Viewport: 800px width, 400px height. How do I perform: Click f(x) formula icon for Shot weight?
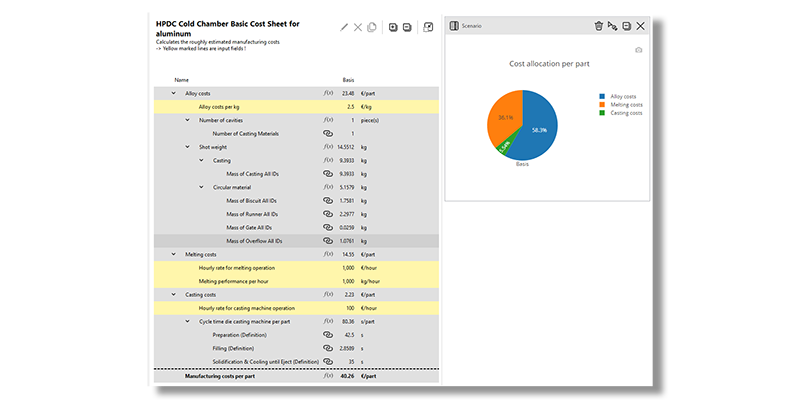click(x=328, y=146)
